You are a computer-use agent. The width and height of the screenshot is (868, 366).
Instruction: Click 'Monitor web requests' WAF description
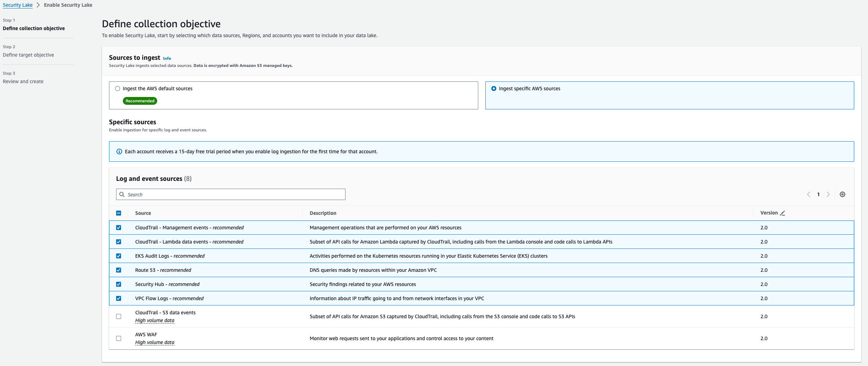pyautogui.click(x=401, y=338)
